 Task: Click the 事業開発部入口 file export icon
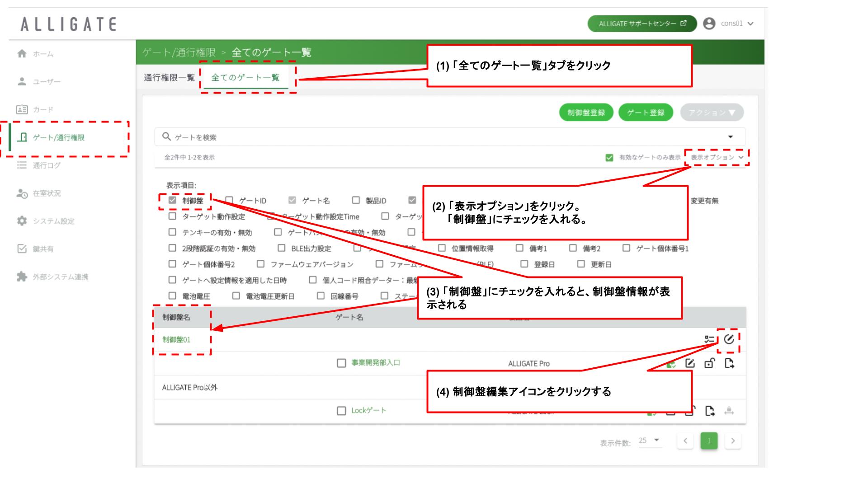(x=729, y=363)
